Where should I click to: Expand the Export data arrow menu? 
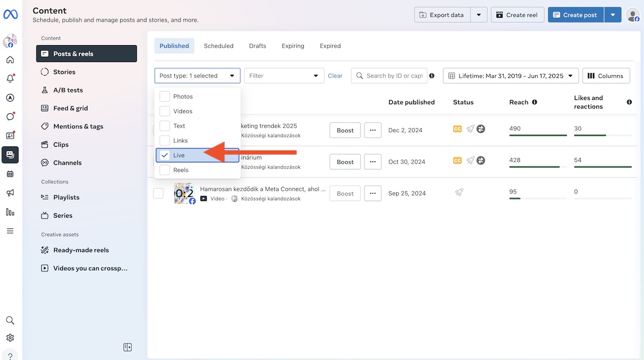[479, 15]
